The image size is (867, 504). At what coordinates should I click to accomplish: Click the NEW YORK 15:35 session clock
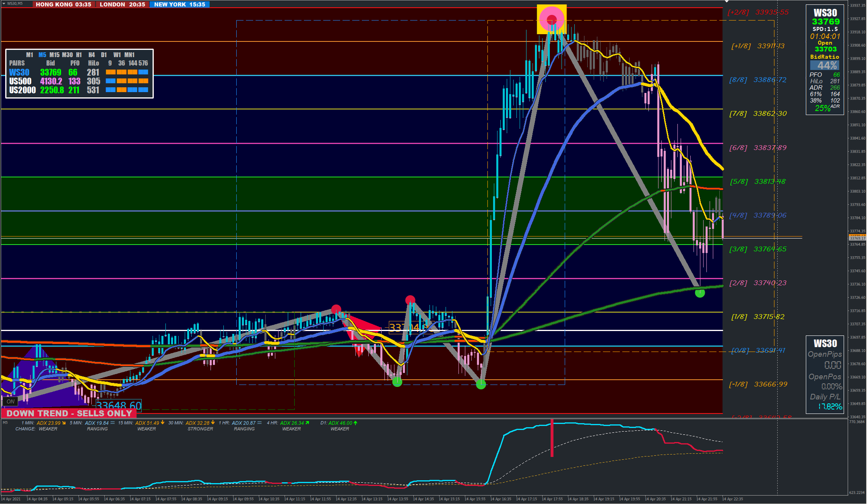180,4
